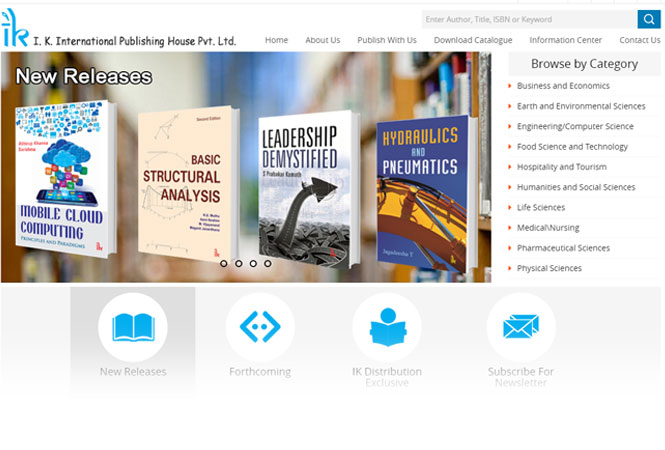
Task: Click the Subscribe newsletter envelope icon
Action: pyautogui.click(x=521, y=327)
